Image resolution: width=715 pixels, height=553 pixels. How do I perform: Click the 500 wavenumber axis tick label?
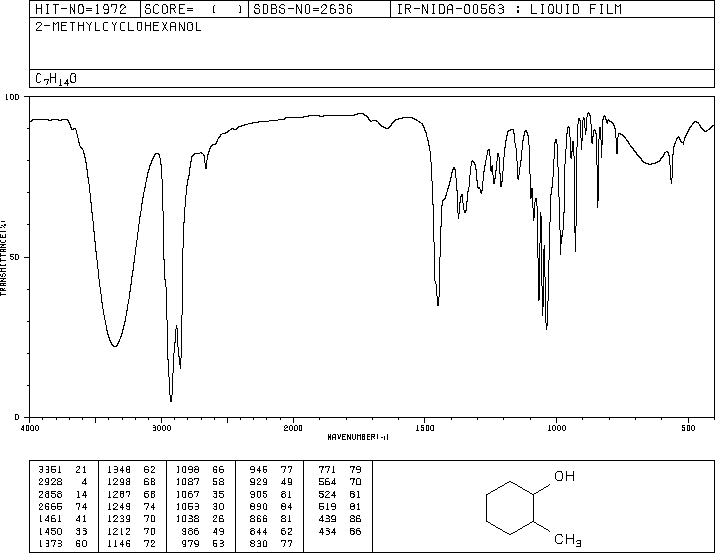pos(688,428)
